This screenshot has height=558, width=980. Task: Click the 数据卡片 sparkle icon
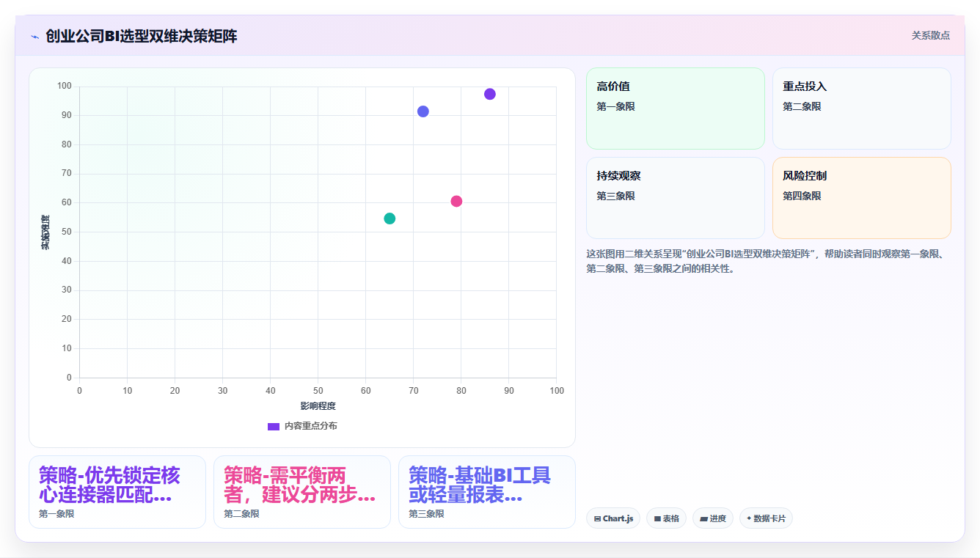(x=749, y=518)
